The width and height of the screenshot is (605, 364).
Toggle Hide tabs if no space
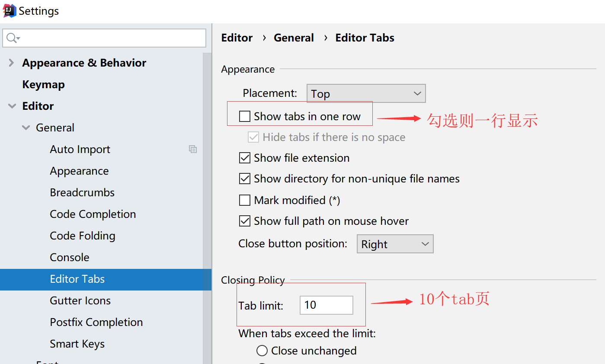(x=253, y=137)
